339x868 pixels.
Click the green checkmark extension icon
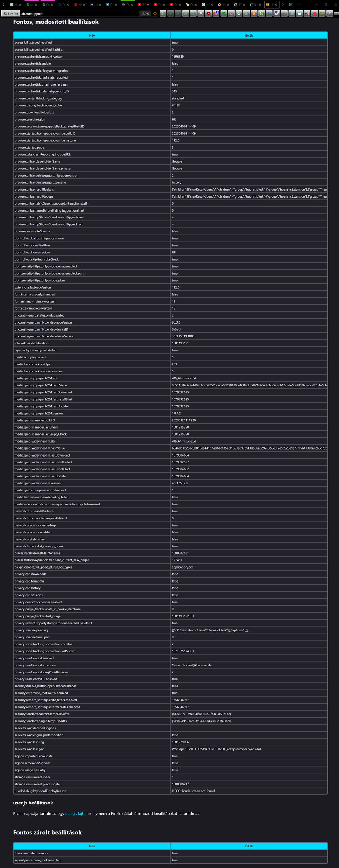[224, 14]
